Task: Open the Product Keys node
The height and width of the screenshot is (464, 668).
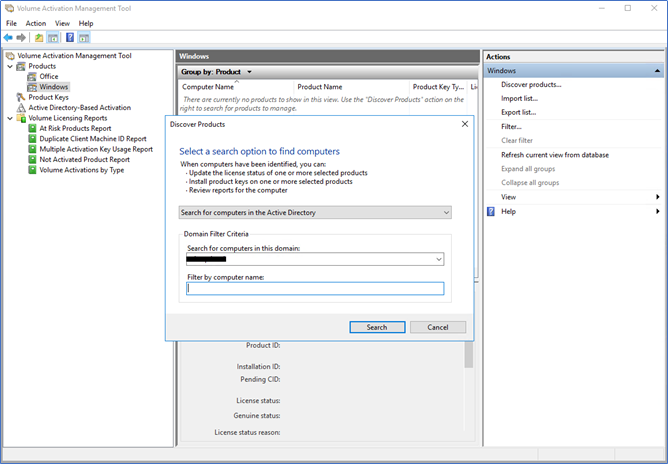Action: click(48, 97)
